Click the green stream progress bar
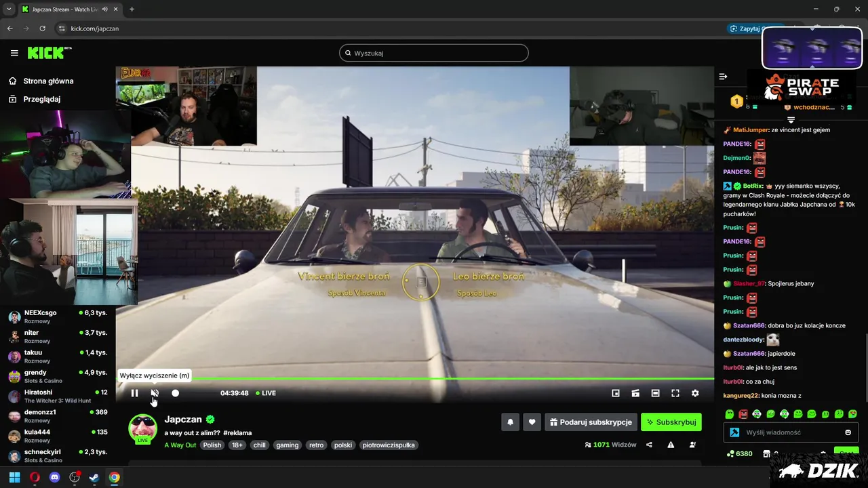Viewport: 868px width, 488px height. pos(415,379)
